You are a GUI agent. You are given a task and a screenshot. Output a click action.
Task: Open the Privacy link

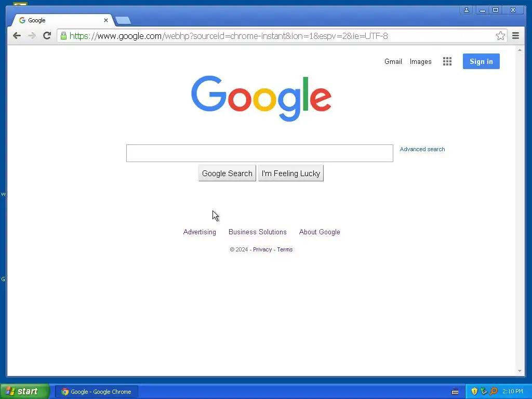(262, 249)
